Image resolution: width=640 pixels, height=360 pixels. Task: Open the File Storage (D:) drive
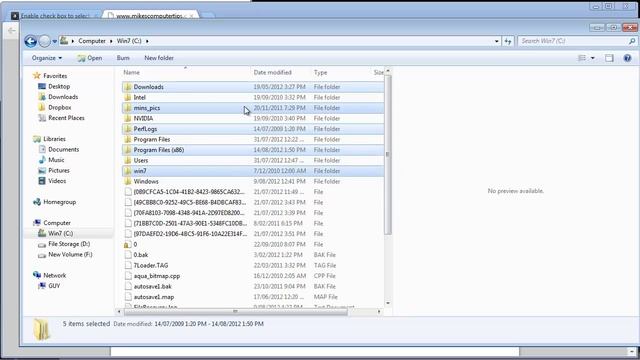coord(69,244)
